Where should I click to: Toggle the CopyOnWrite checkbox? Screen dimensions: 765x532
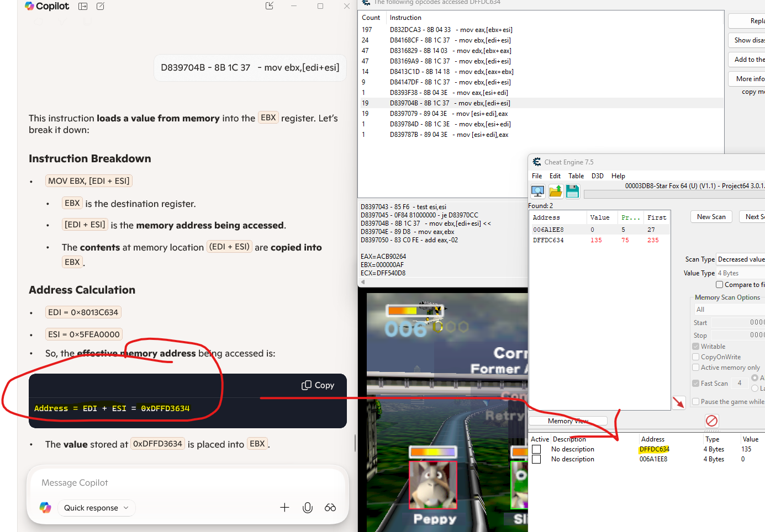coord(695,357)
